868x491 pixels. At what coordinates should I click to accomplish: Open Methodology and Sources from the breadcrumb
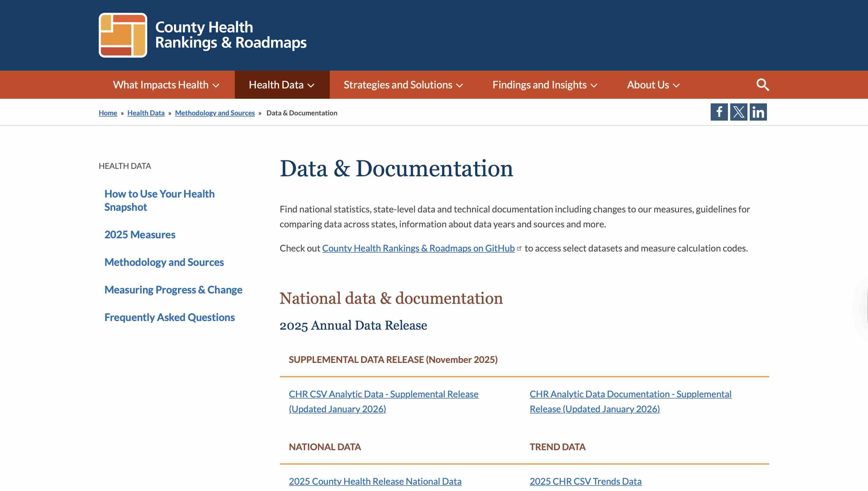[x=215, y=113]
